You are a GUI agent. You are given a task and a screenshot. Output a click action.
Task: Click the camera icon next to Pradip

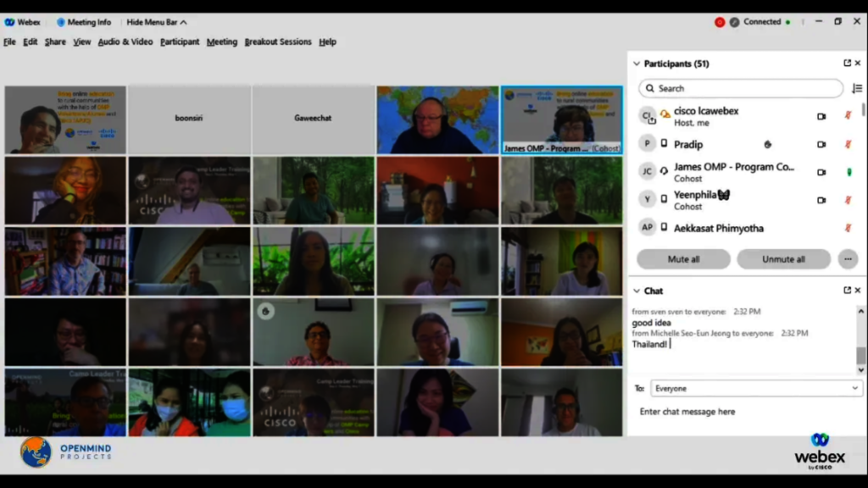pyautogui.click(x=821, y=144)
